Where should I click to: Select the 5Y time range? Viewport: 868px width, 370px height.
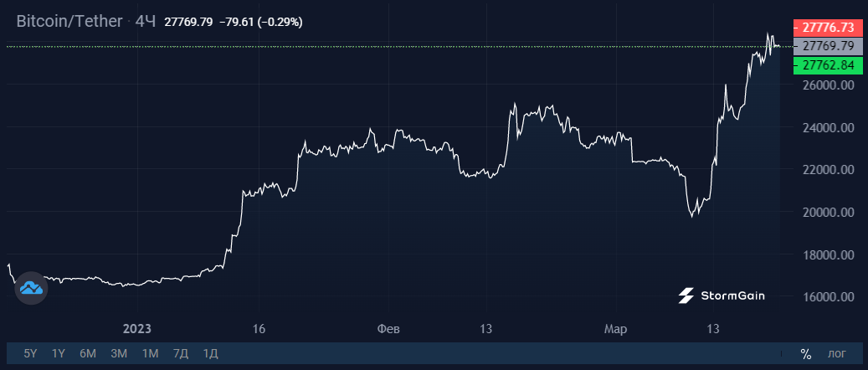coord(30,353)
